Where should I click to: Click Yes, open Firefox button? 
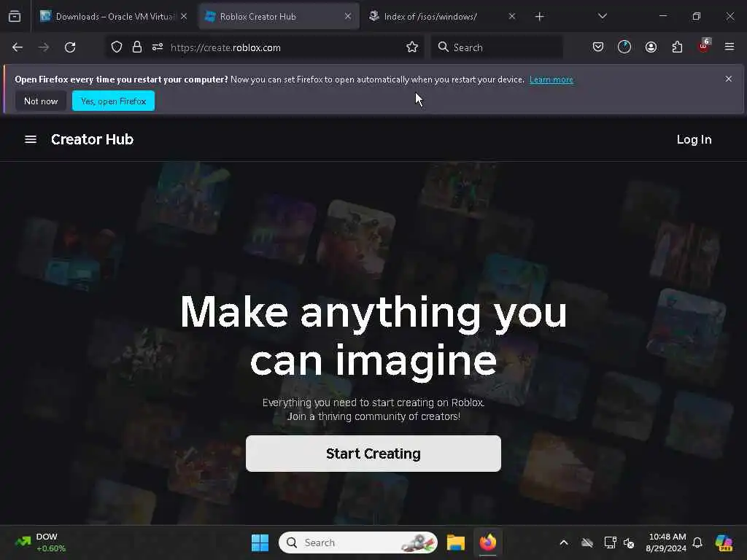(x=113, y=101)
